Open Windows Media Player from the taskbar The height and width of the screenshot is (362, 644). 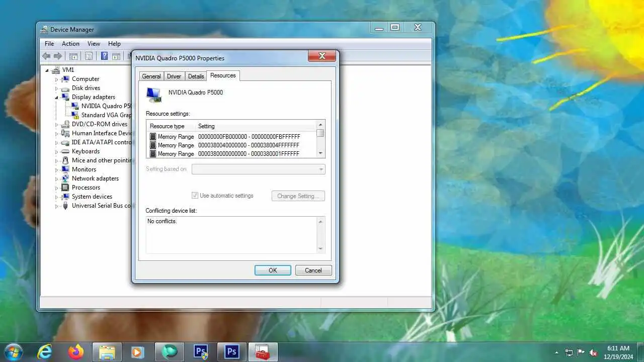coord(138,352)
